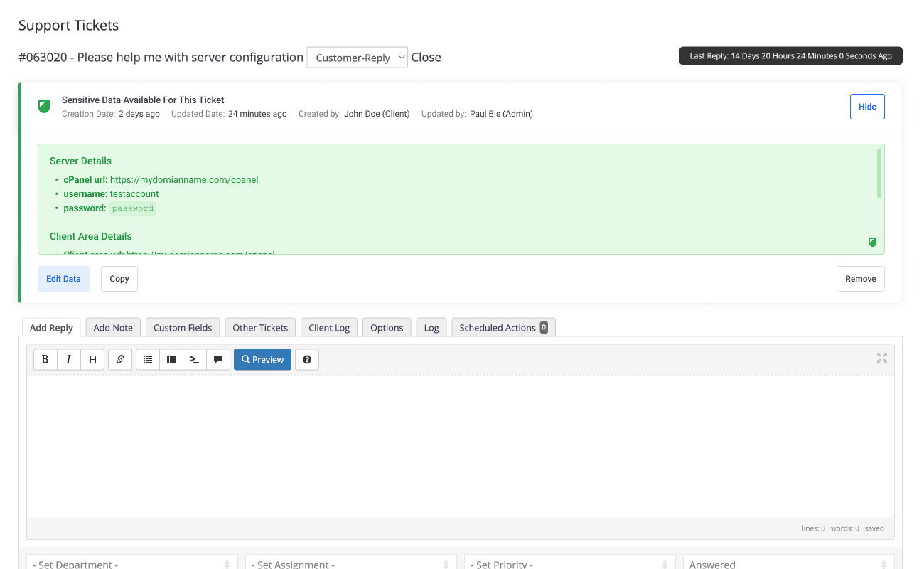Open the Answered status dropdown
Image resolution: width=924 pixels, height=569 pixels.
[x=788, y=564]
